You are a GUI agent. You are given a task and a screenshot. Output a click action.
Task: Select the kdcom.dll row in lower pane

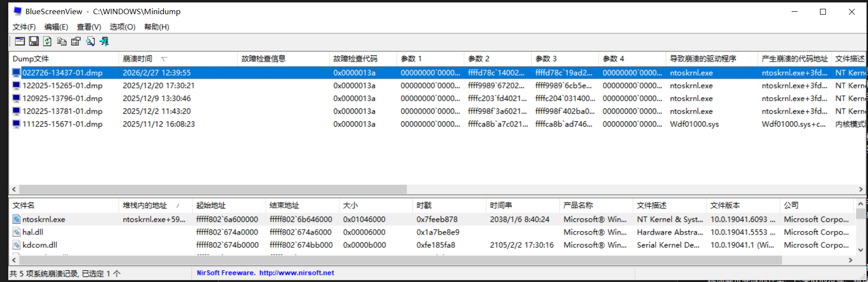pyautogui.click(x=432, y=245)
